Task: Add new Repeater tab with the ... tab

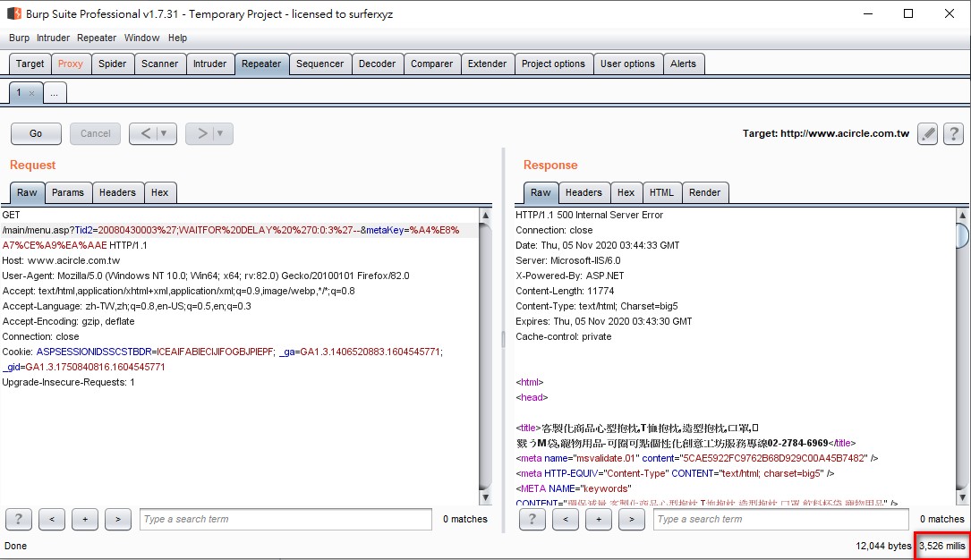Action: 55,93
